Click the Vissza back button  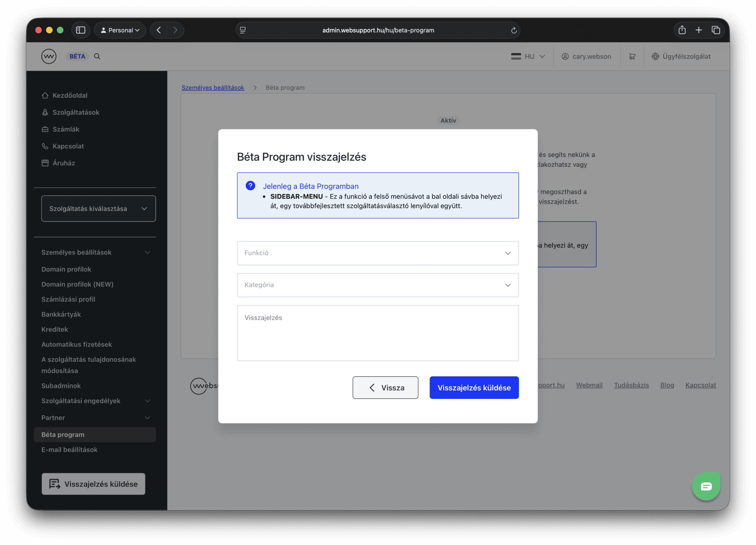(x=385, y=388)
